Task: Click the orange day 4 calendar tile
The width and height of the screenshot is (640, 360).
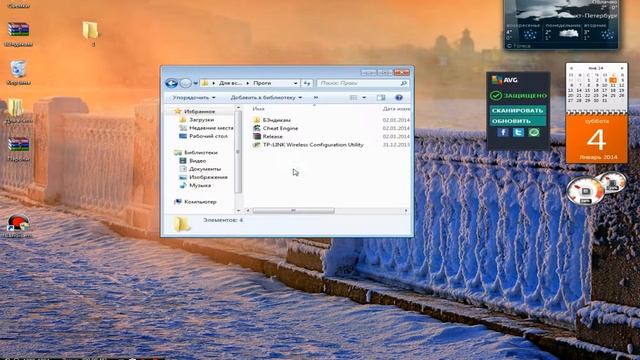Action: coord(596,139)
